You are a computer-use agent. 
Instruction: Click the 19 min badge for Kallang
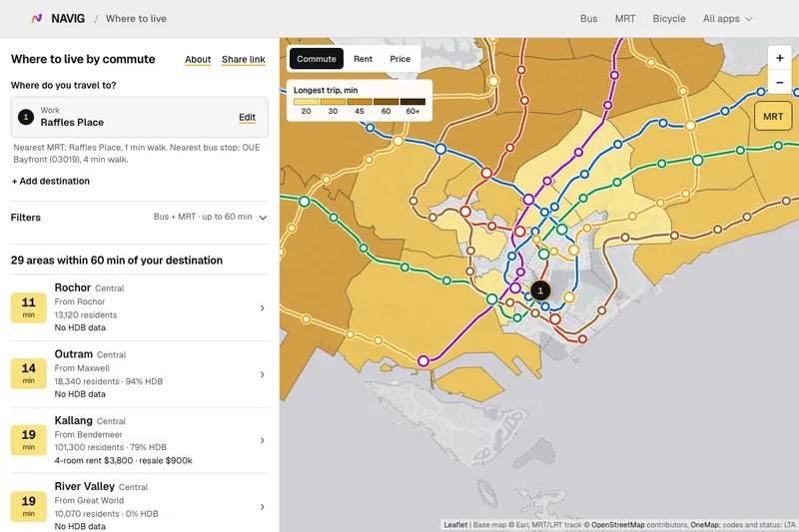(29, 440)
